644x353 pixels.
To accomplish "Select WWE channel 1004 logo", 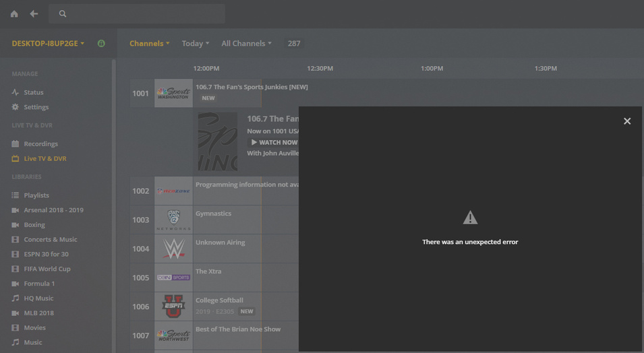I will click(x=173, y=249).
